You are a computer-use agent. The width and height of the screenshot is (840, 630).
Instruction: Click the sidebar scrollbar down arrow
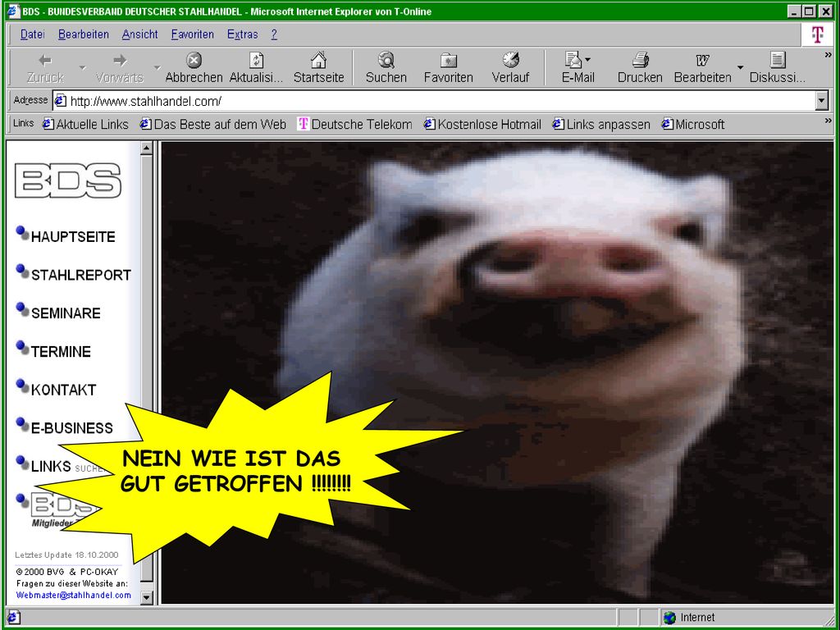(x=147, y=597)
